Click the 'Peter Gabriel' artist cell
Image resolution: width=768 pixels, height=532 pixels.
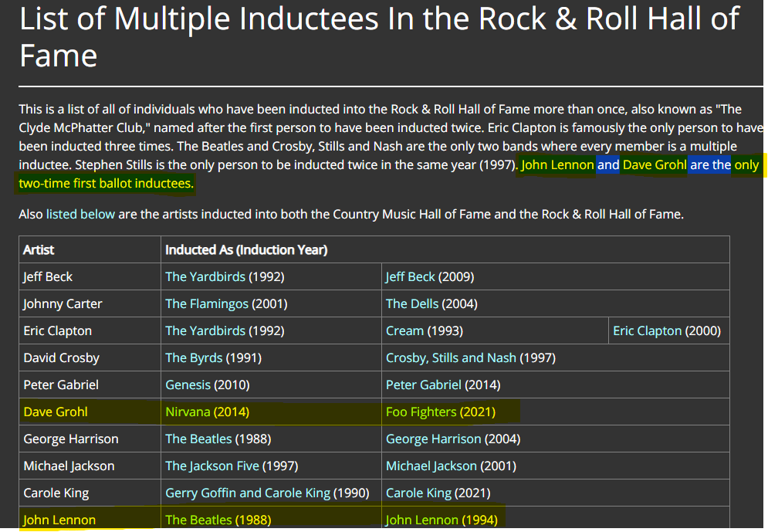coord(90,385)
